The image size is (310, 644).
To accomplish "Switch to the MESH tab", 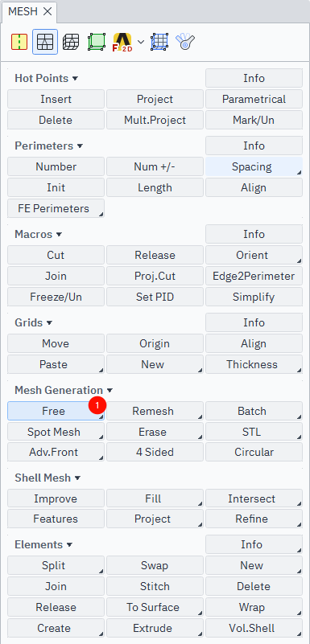I will coord(23,11).
